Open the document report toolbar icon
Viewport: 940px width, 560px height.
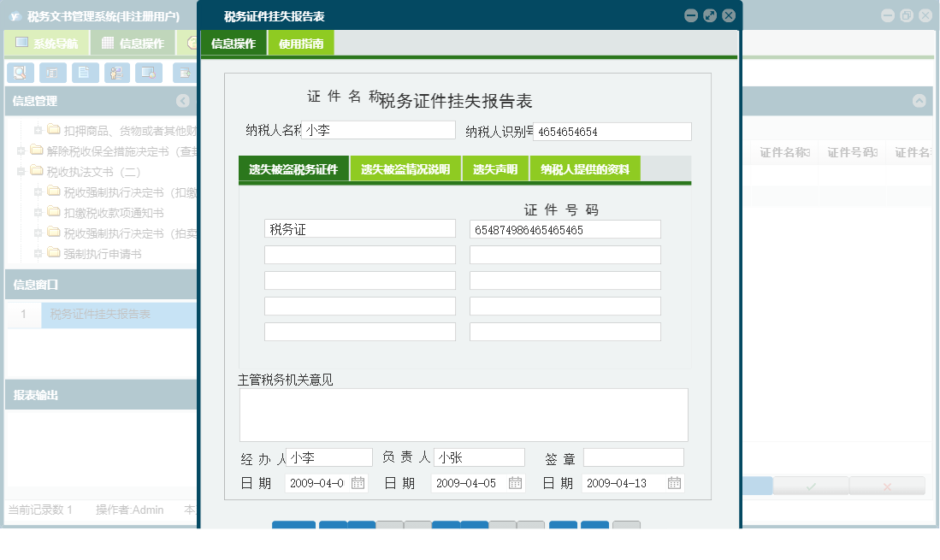tap(84, 73)
